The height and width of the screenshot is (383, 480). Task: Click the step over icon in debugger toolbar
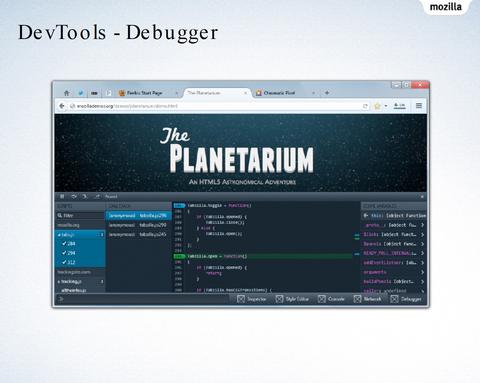tap(74, 196)
